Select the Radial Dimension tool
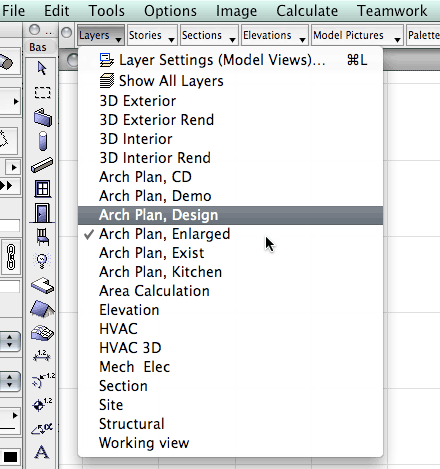 coord(43,380)
